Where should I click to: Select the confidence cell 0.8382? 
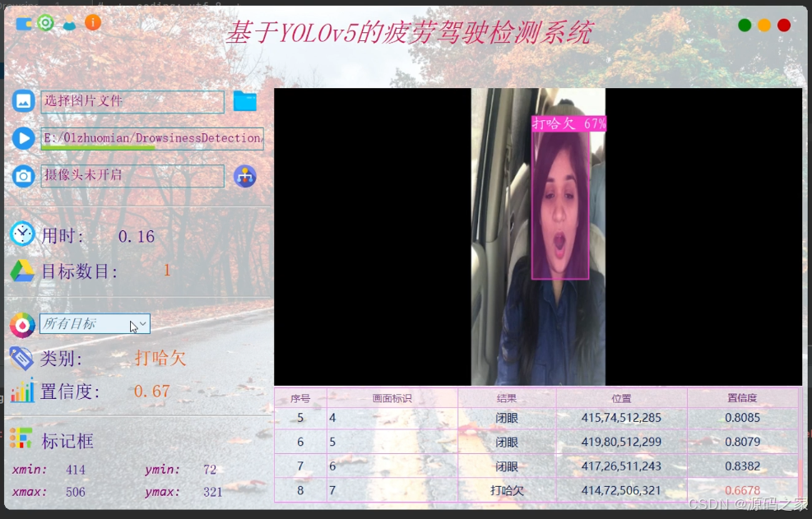pos(742,466)
